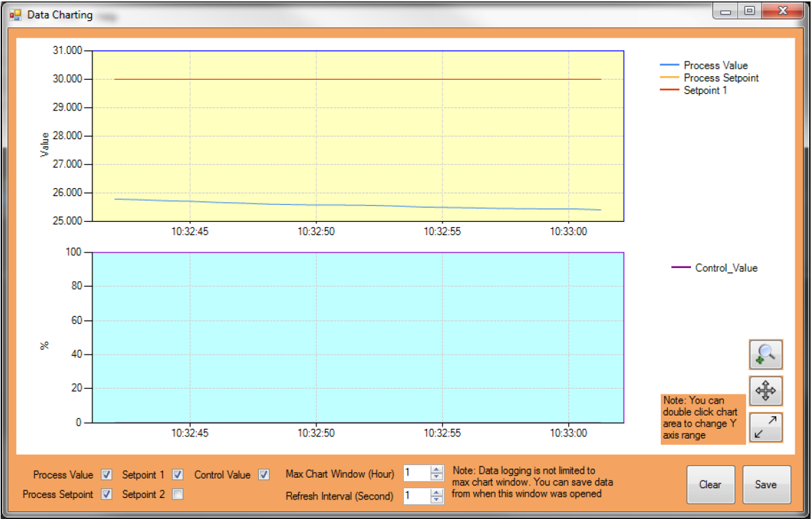Click the Max Chart Window input field

(416, 474)
